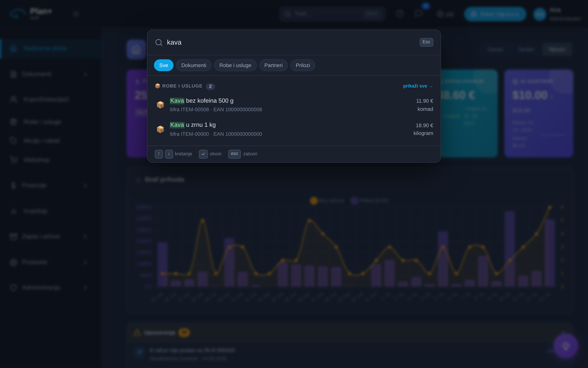Click the down arrow key hint
The image size is (588, 368).
click(169, 154)
